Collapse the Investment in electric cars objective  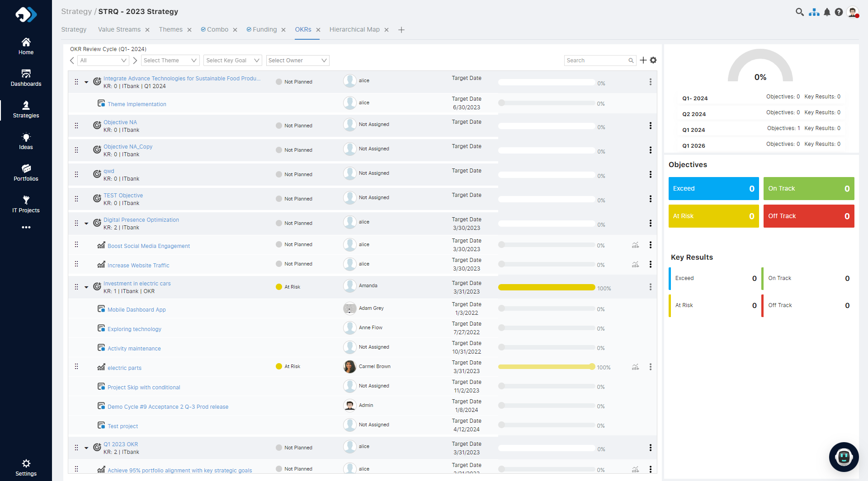tap(86, 287)
